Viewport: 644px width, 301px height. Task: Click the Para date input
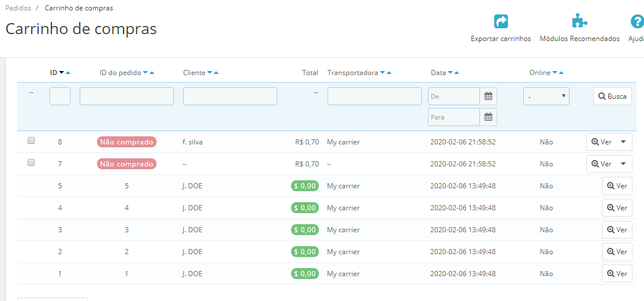(x=454, y=117)
